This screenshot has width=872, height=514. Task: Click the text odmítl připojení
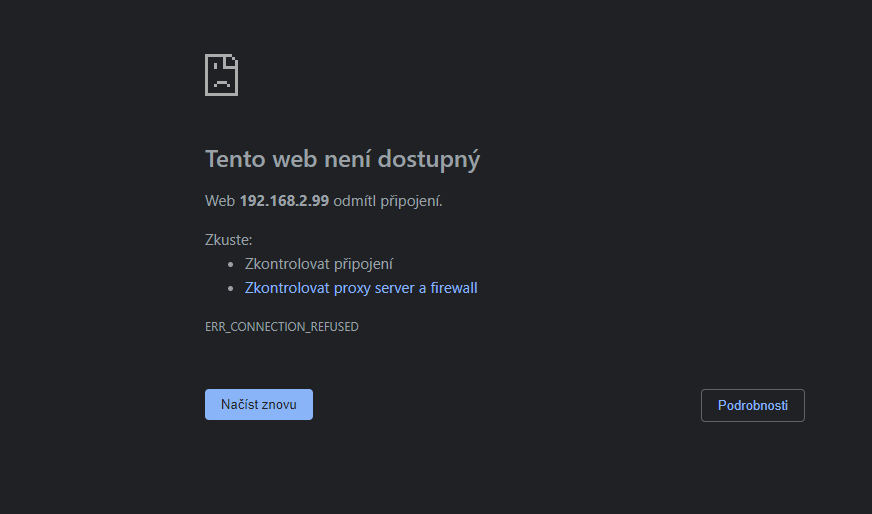pos(388,201)
